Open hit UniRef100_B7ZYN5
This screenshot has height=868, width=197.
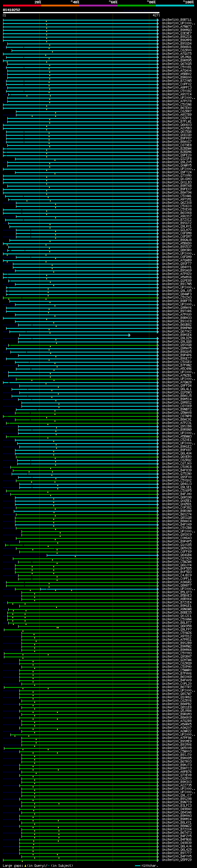pyautogui.click(x=176, y=81)
